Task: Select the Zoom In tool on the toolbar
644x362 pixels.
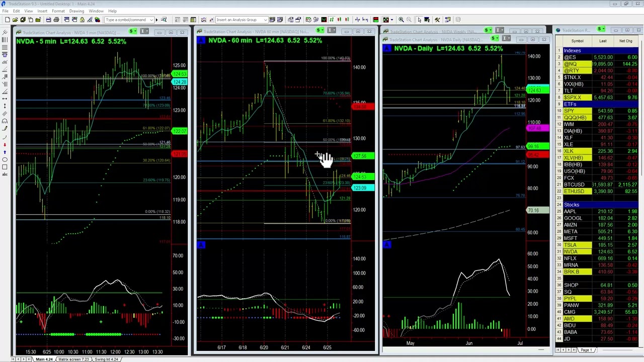Action: pyautogui.click(x=401, y=20)
